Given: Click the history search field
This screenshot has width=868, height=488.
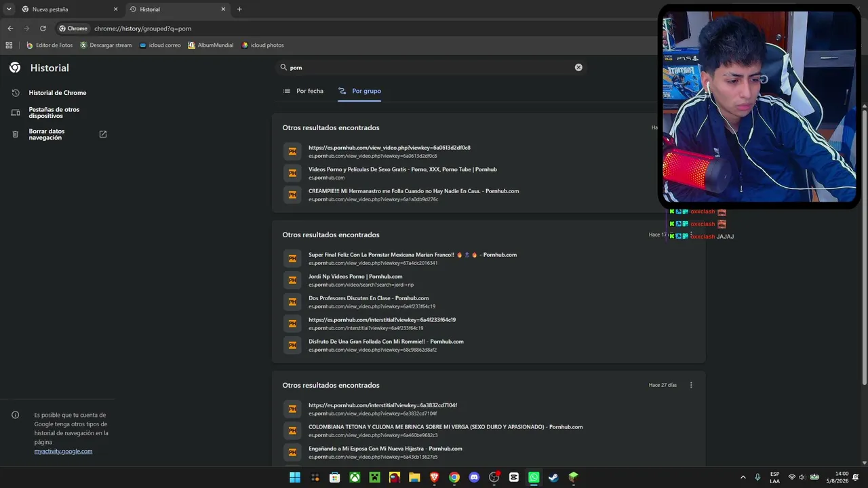Looking at the screenshot, I should click(431, 68).
